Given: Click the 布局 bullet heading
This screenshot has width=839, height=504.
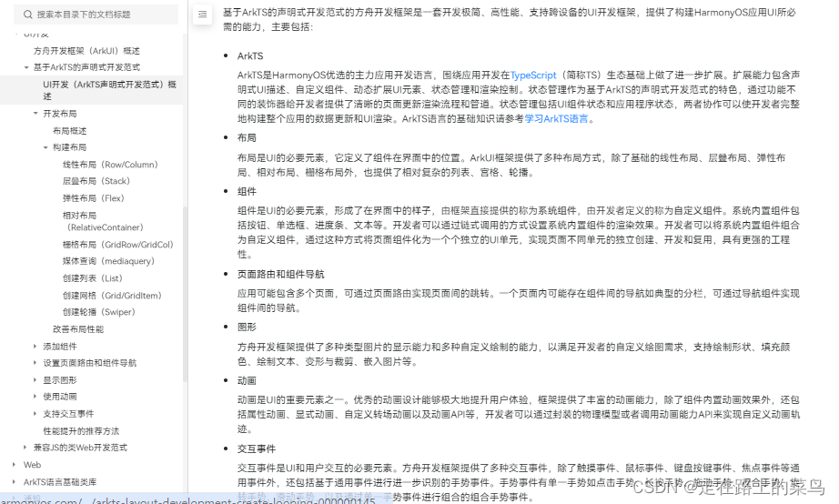Looking at the screenshot, I should click(x=247, y=137).
